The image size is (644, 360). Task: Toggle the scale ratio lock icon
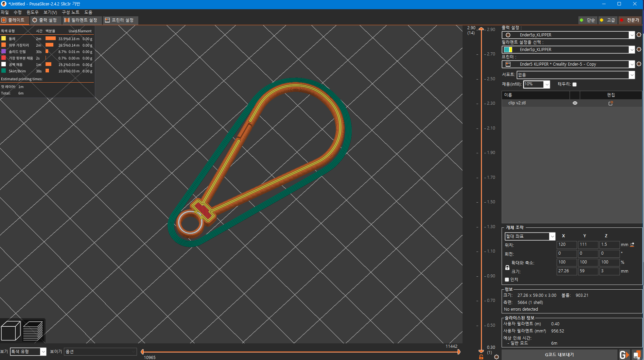[507, 268]
